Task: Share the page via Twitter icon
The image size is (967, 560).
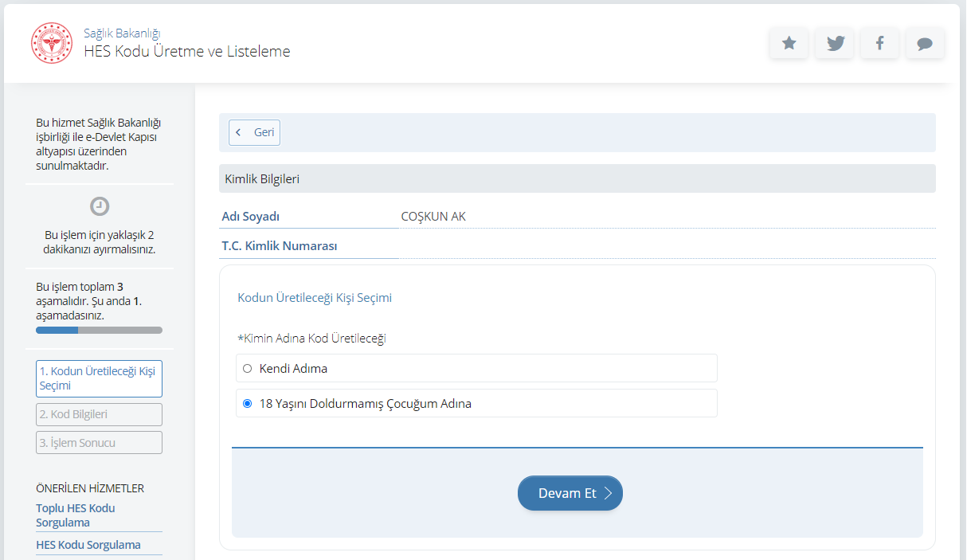Action: click(835, 44)
